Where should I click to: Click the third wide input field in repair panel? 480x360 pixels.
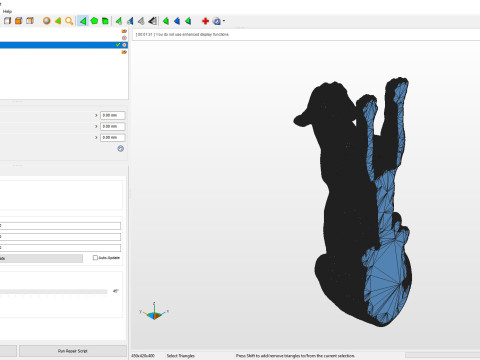(60, 248)
